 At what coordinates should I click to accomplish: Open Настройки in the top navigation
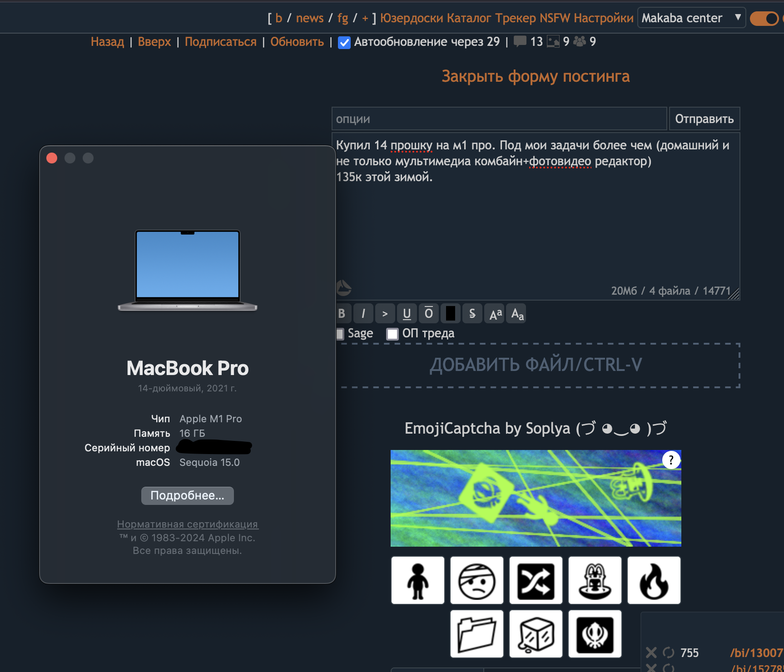tap(603, 18)
